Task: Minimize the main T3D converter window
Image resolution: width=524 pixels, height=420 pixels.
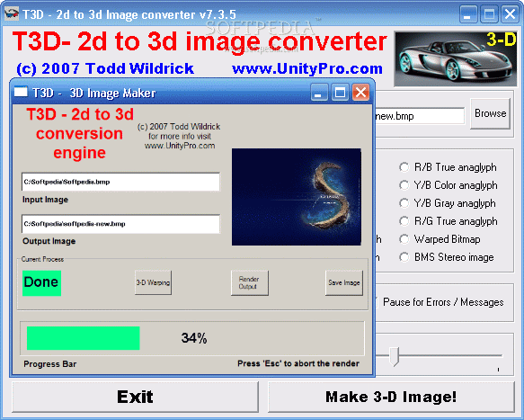Action: point(468,14)
